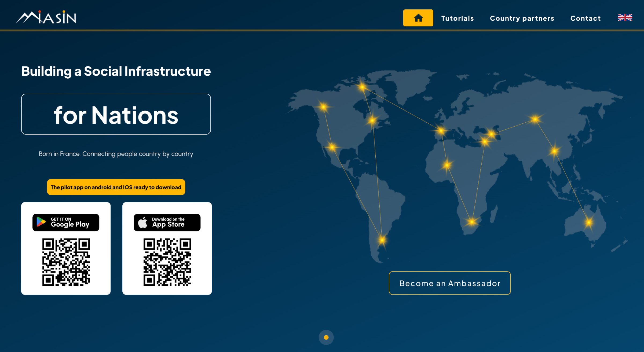The width and height of the screenshot is (644, 352).
Task: Click Download on the App Store badge
Action: pos(167,222)
